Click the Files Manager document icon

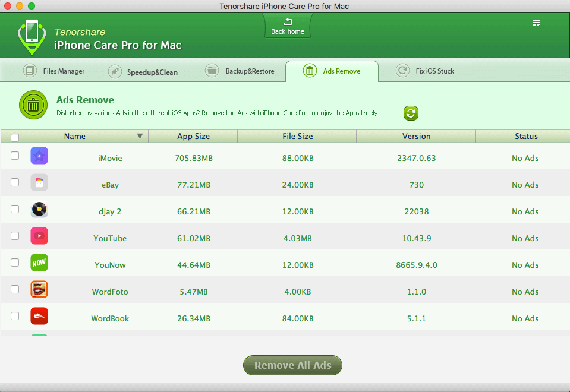click(30, 70)
